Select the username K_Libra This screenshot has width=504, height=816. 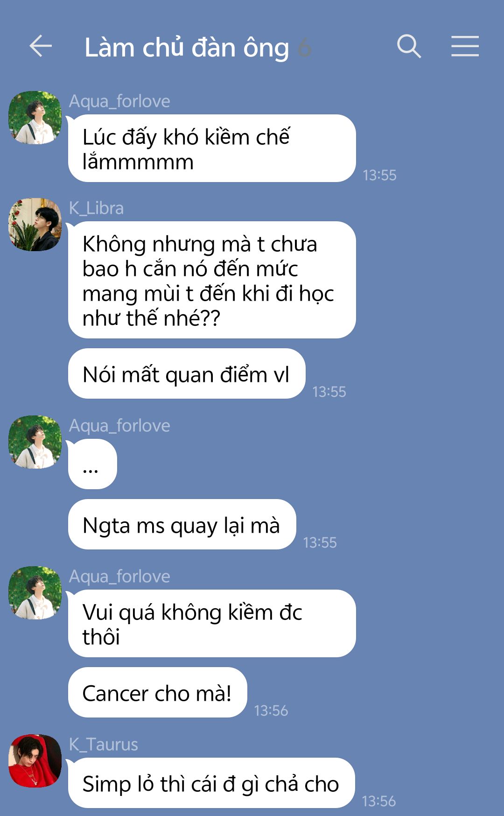click(96, 208)
